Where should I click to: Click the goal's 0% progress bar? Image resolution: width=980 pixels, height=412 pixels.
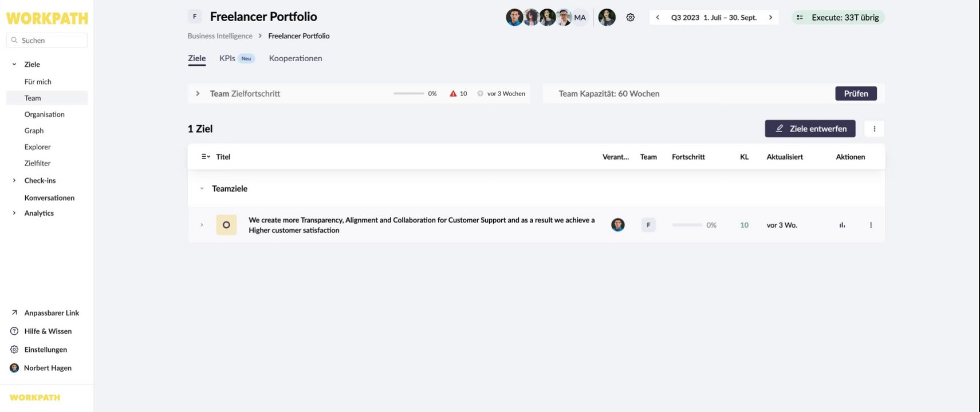click(687, 225)
